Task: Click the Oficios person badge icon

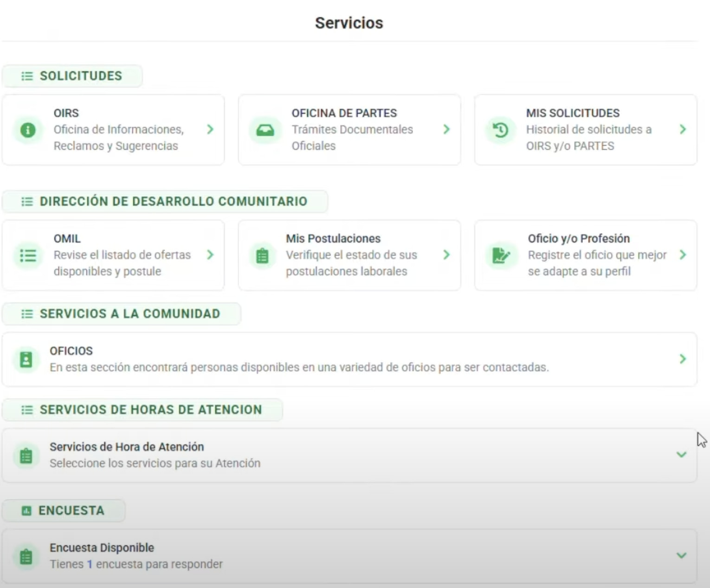Action: (26, 359)
